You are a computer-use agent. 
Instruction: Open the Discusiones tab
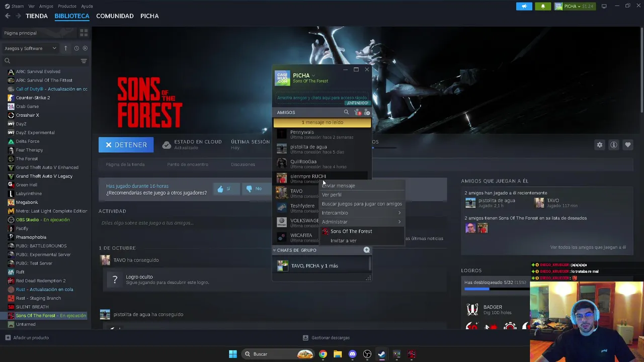(x=243, y=164)
